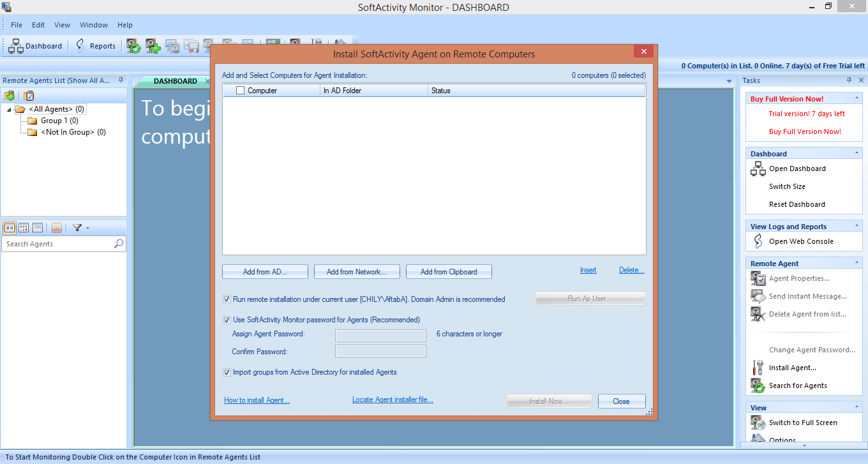Open the filter dropdown arrow

(87, 228)
